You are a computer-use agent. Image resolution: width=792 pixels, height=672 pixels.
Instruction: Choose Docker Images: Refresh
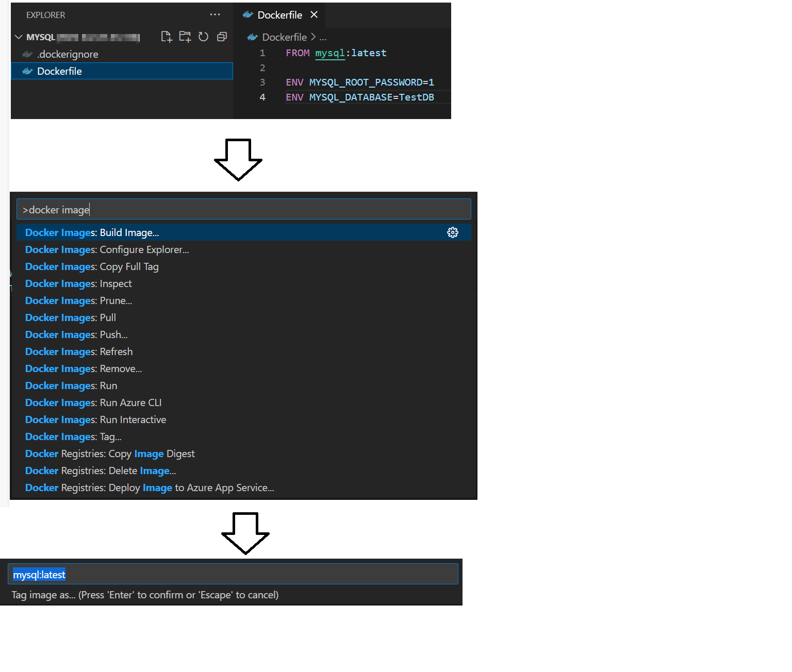point(244,351)
